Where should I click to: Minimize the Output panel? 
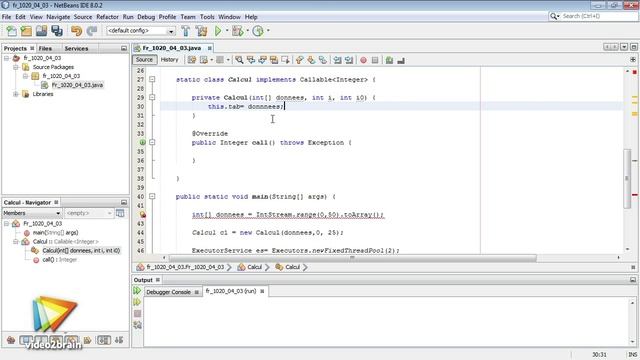click(x=633, y=280)
